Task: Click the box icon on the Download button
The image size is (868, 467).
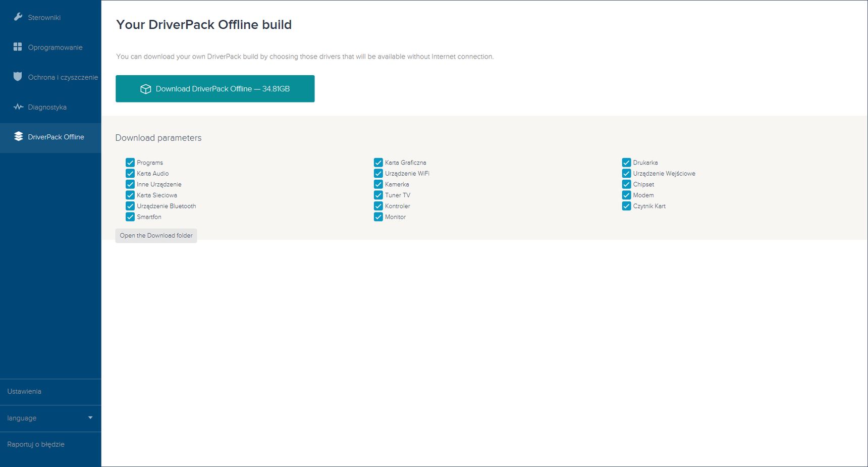Action: click(145, 89)
